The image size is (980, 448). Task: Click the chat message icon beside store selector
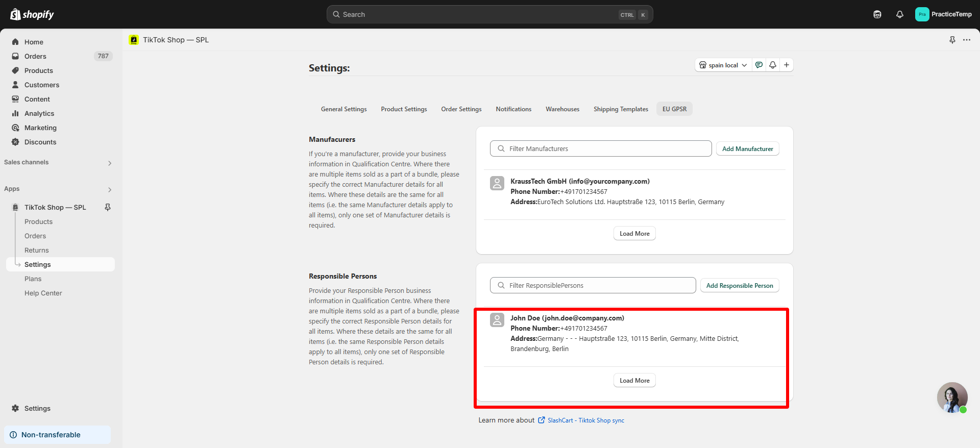(x=759, y=65)
